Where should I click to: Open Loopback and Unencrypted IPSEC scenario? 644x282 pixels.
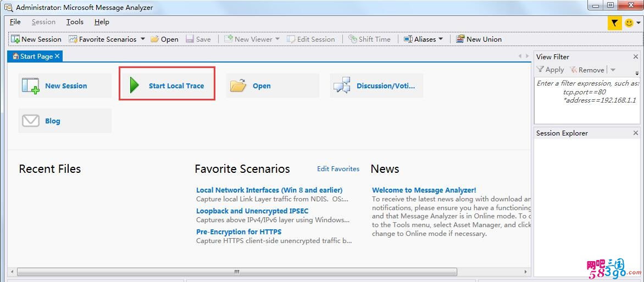click(252, 211)
